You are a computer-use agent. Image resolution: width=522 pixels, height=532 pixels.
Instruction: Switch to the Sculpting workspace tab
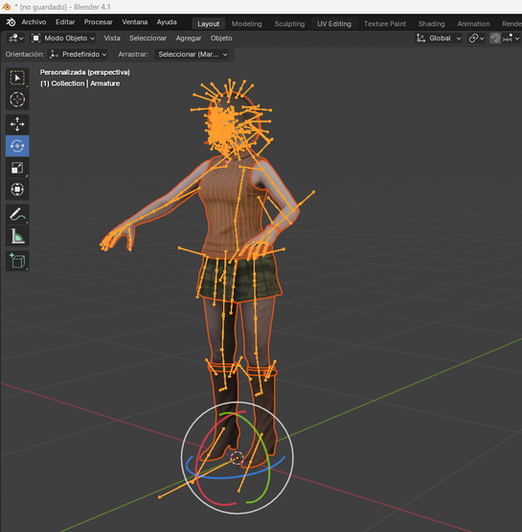[x=289, y=24]
